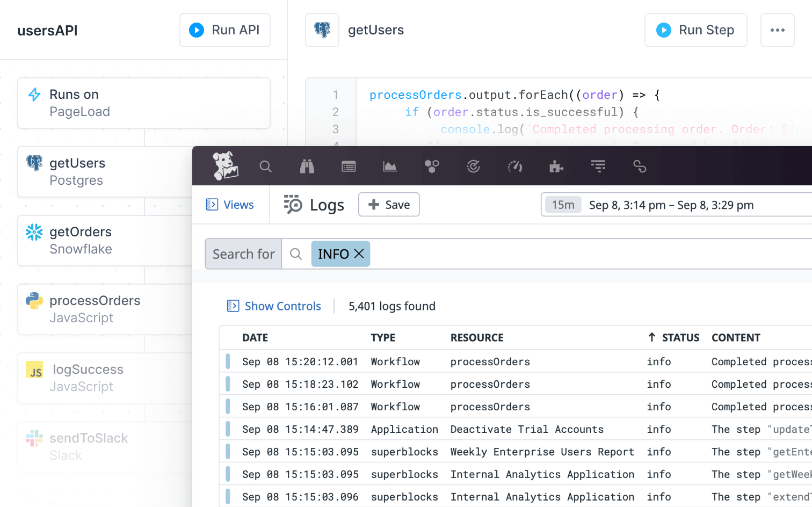Click the dashboards chart icon in the navbar
This screenshot has height=507, width=812.
[390, 166]
